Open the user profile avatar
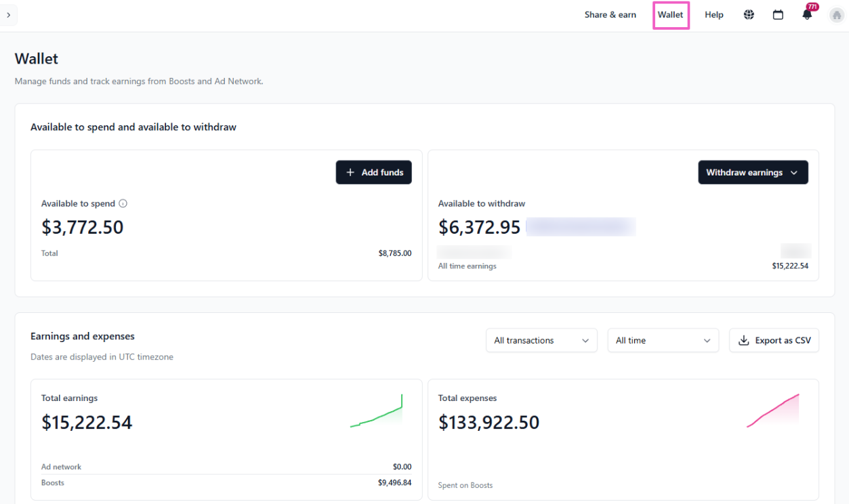 point(836,15)
